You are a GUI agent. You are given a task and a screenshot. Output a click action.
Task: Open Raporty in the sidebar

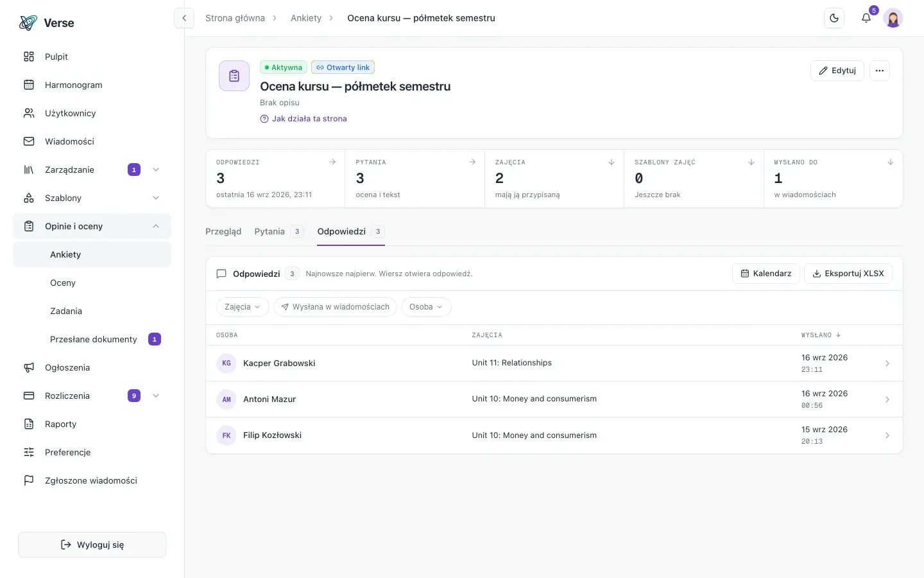point(92,424)
